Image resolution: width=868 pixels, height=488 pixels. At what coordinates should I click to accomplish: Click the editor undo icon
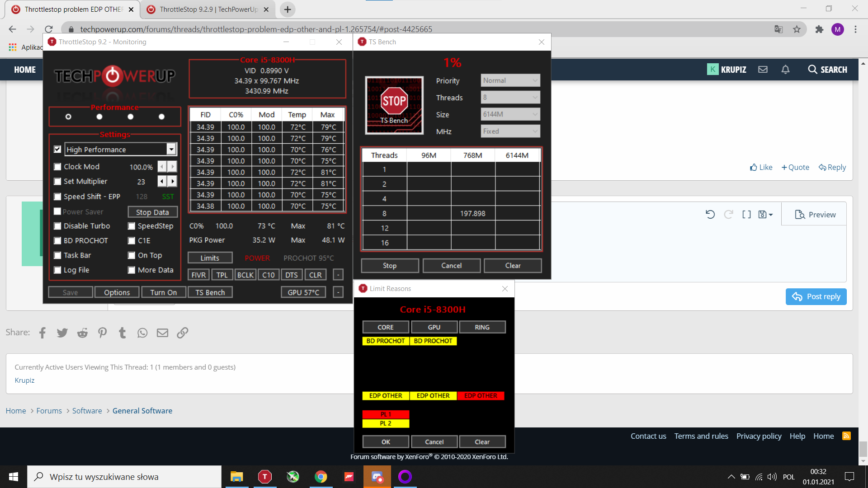point(710,215)
